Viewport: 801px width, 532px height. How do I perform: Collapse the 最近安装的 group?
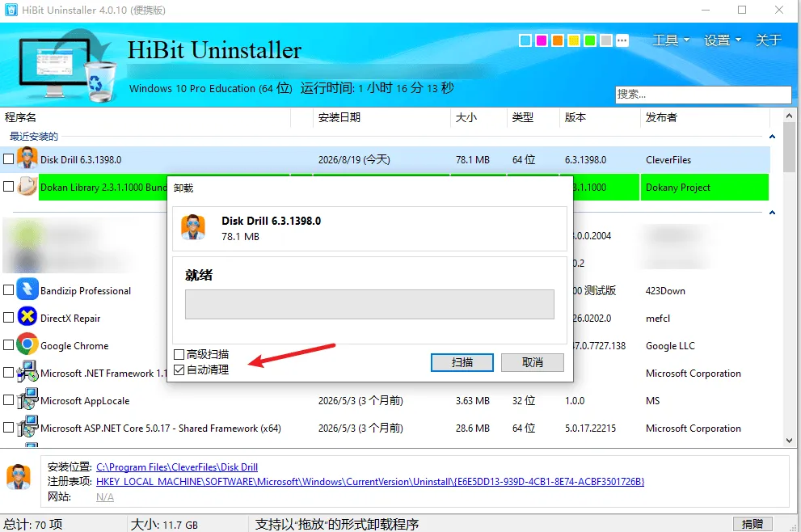tap(772, 137)
